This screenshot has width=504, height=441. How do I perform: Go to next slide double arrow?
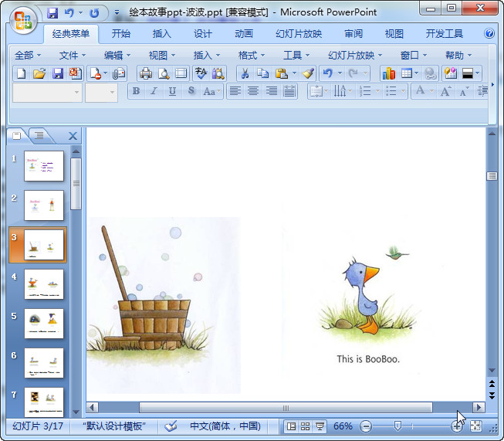click(492, 395)
